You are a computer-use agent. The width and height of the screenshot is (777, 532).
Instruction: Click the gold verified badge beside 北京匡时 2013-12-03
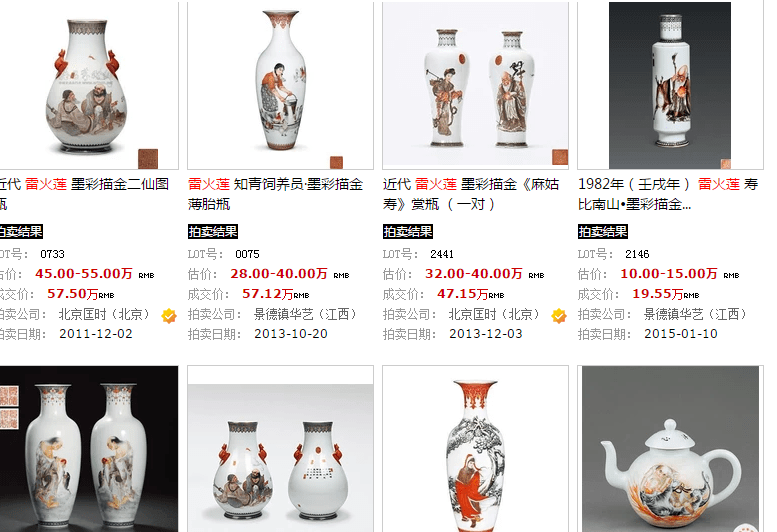559,316
